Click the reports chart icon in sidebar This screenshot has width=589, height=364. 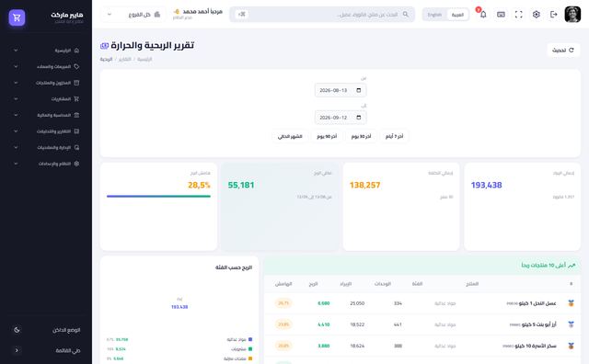76,131
